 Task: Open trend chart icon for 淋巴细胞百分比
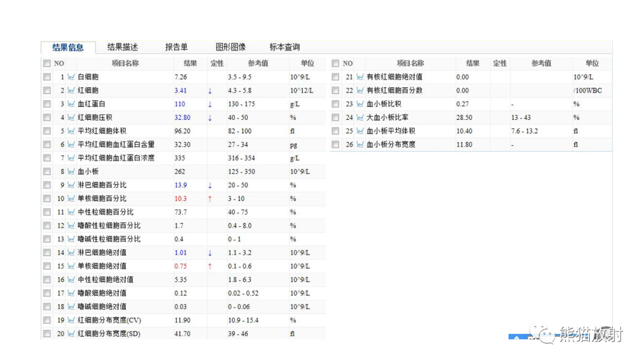click(71, 185)
